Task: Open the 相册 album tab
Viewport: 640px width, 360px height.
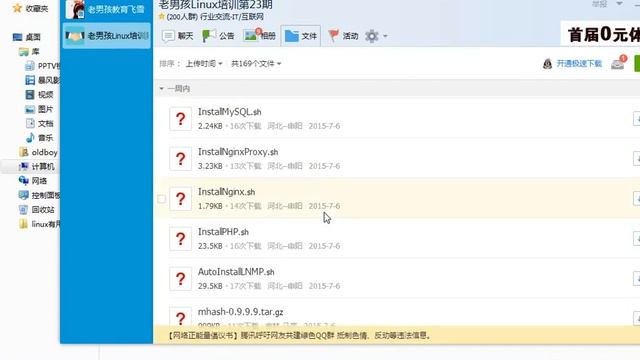Action: 260,36
